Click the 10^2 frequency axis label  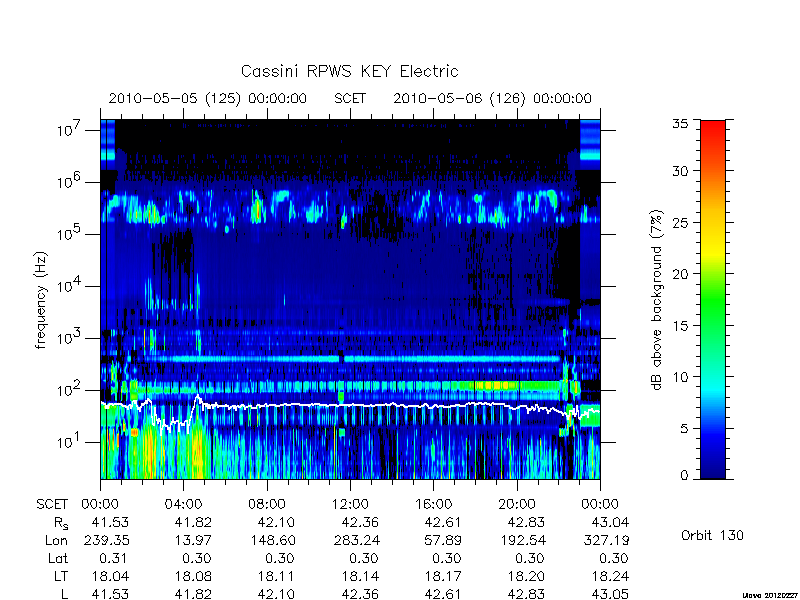pos(68,390)
